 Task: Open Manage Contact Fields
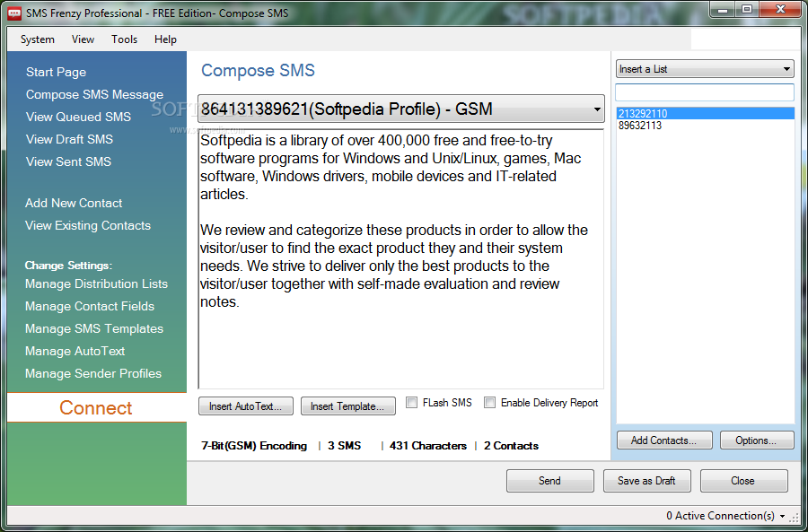coord(90,307)
